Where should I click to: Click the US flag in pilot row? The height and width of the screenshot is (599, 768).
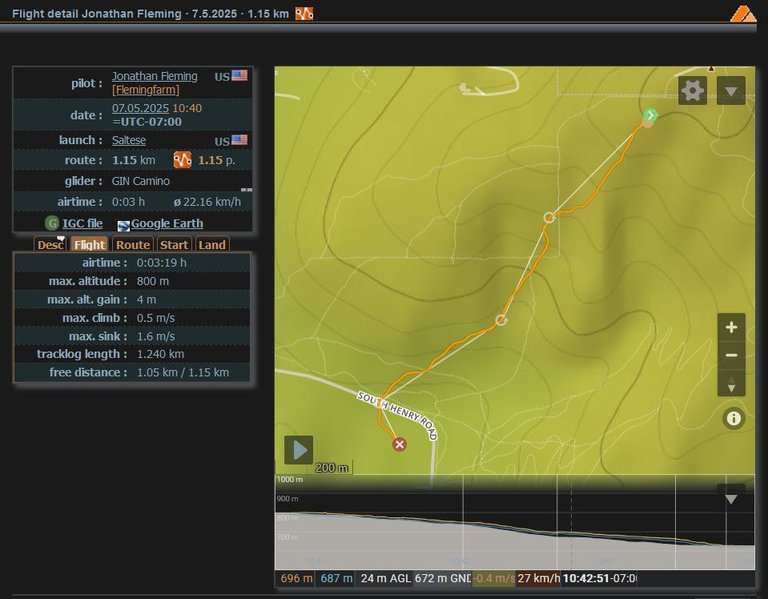tap(239, 75)
